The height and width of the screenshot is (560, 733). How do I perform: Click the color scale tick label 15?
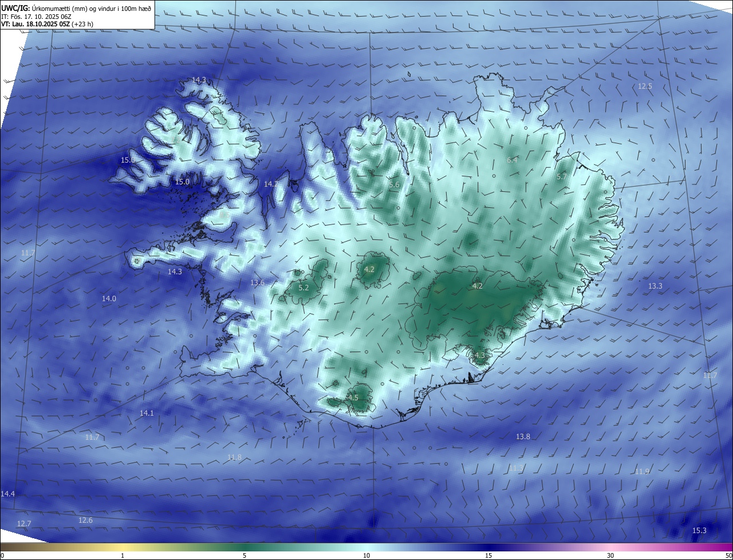click(x=488, y=555)
